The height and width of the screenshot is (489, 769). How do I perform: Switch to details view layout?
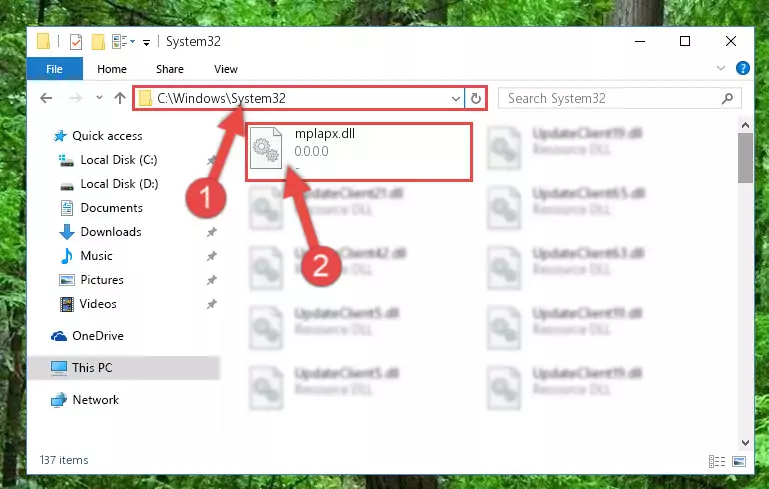(717, 461)
